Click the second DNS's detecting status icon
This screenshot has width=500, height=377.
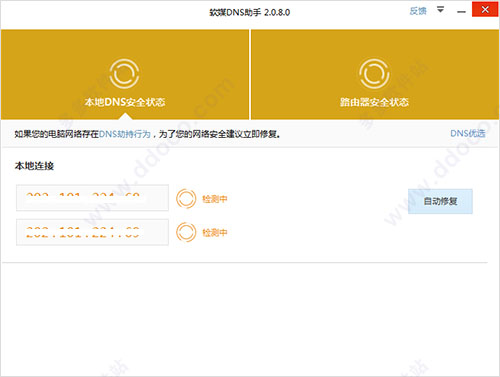[x=186, y=232]
